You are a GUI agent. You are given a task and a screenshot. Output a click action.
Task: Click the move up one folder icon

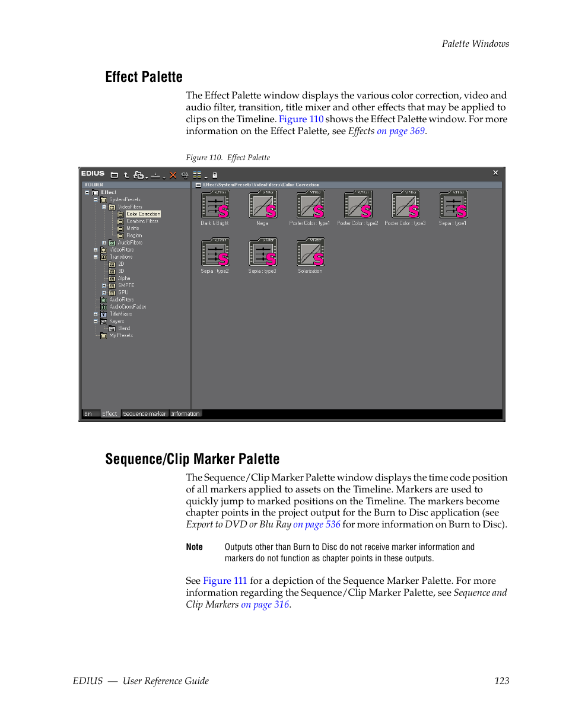[x=126, y=175]
